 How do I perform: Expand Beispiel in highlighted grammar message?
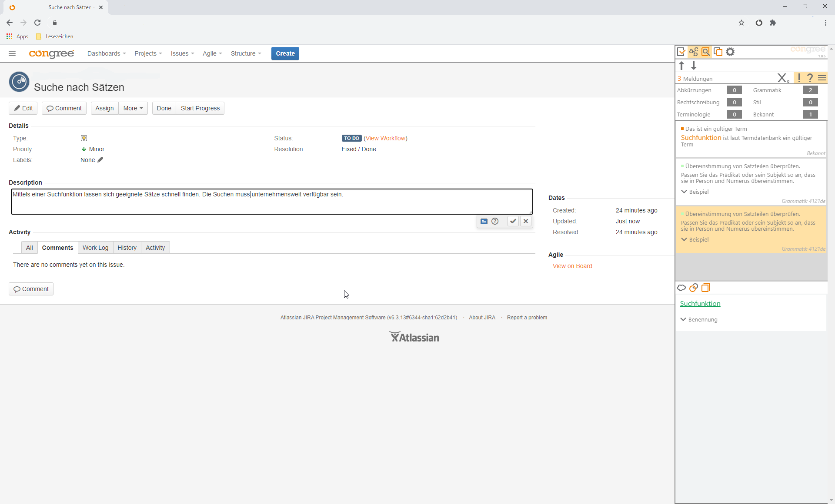(x=695, y=240)
